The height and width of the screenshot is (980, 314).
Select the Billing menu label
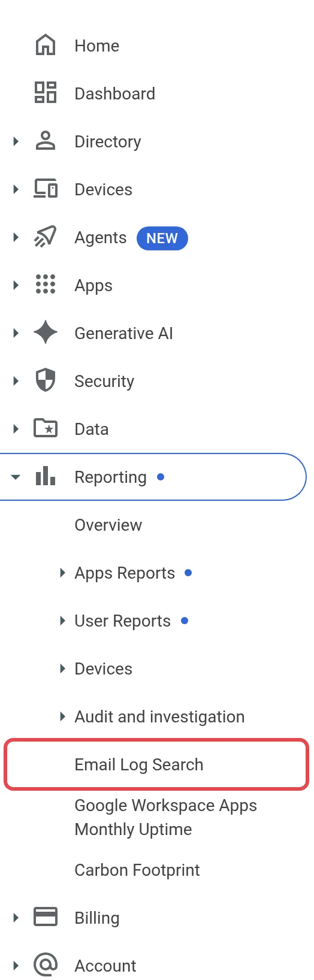(x=97, y=918)
